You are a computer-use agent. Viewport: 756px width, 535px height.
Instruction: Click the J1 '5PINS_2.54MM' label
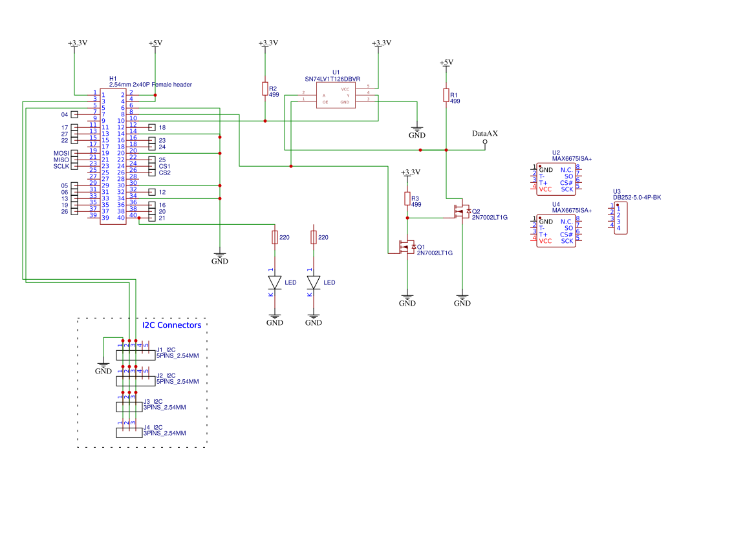[x=177, y=356]
